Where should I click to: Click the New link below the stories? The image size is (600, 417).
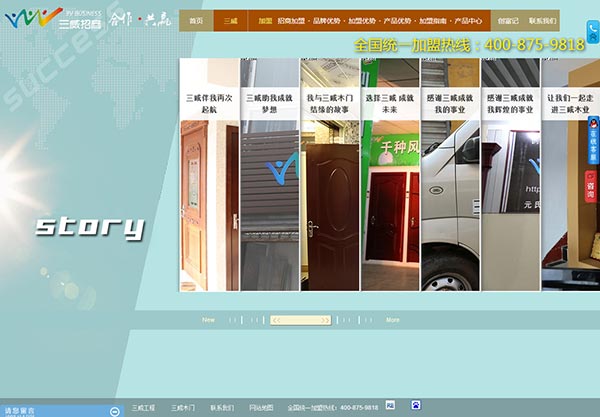click(x=208, y=320)
